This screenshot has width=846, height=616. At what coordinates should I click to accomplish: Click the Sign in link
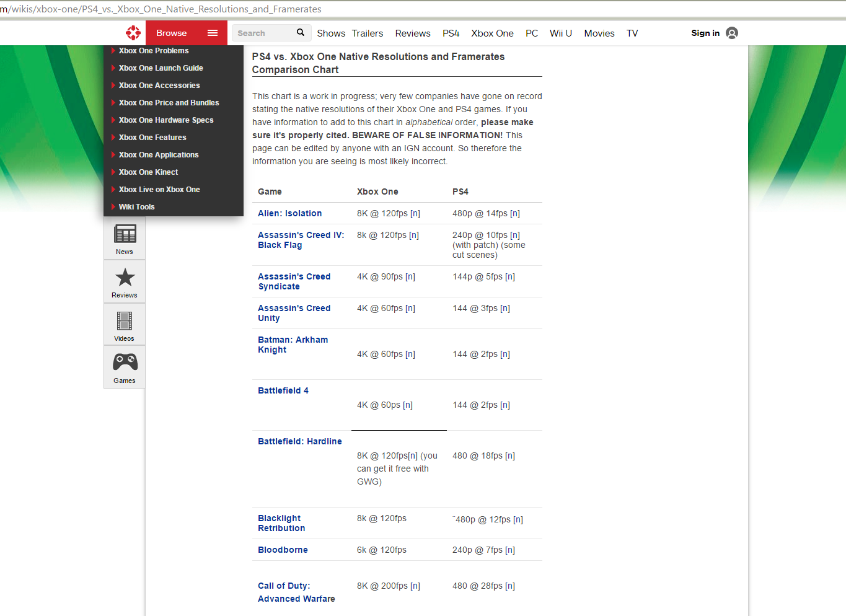pyautogui.click(x=705, y=33)
